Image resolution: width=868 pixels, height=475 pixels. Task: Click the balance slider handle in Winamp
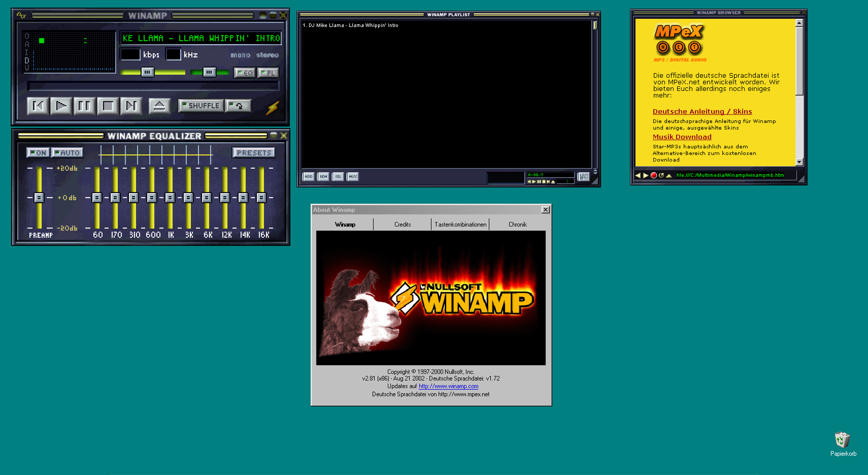pos(209,72)
